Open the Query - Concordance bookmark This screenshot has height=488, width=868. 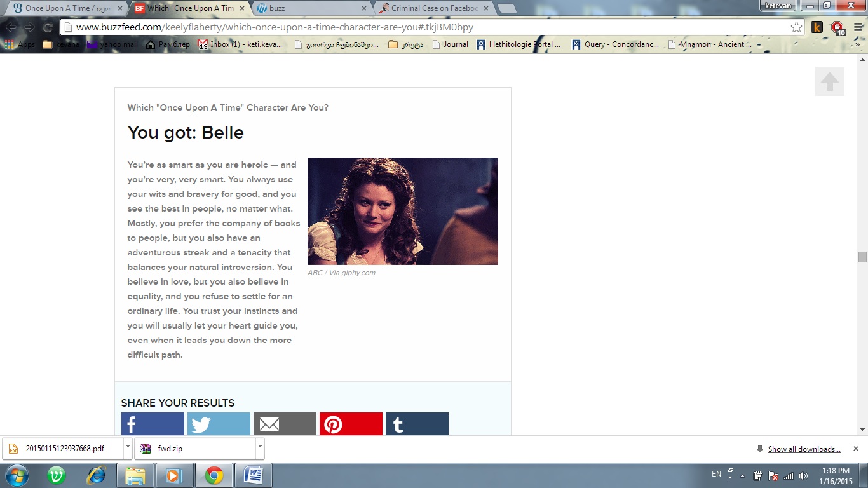(615, 44)
